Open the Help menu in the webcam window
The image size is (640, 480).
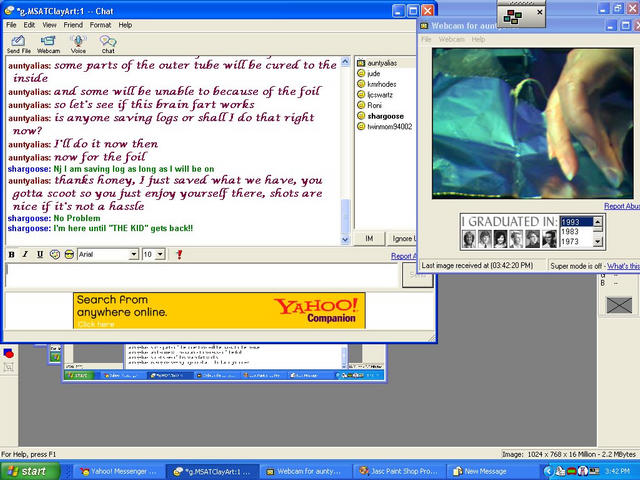[478, 40]
